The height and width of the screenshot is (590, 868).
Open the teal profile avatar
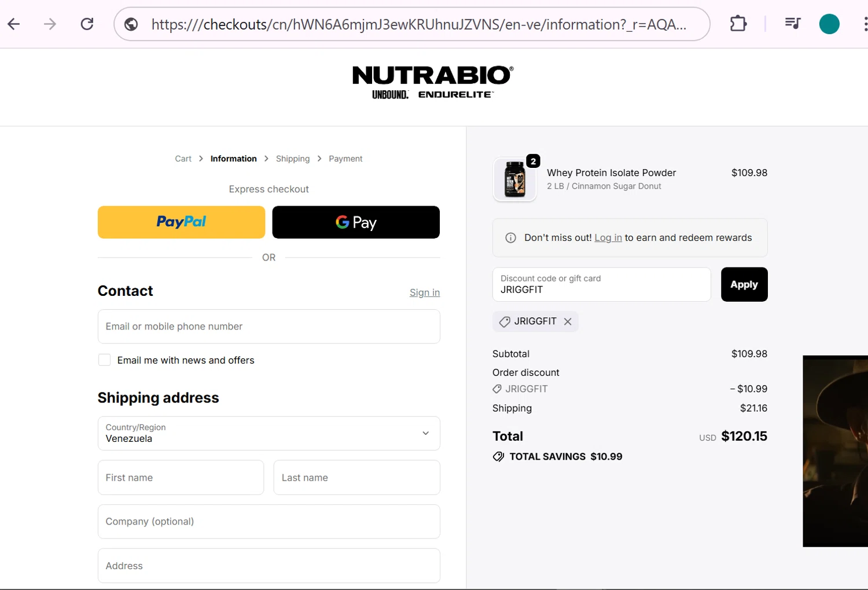[829, 24]
